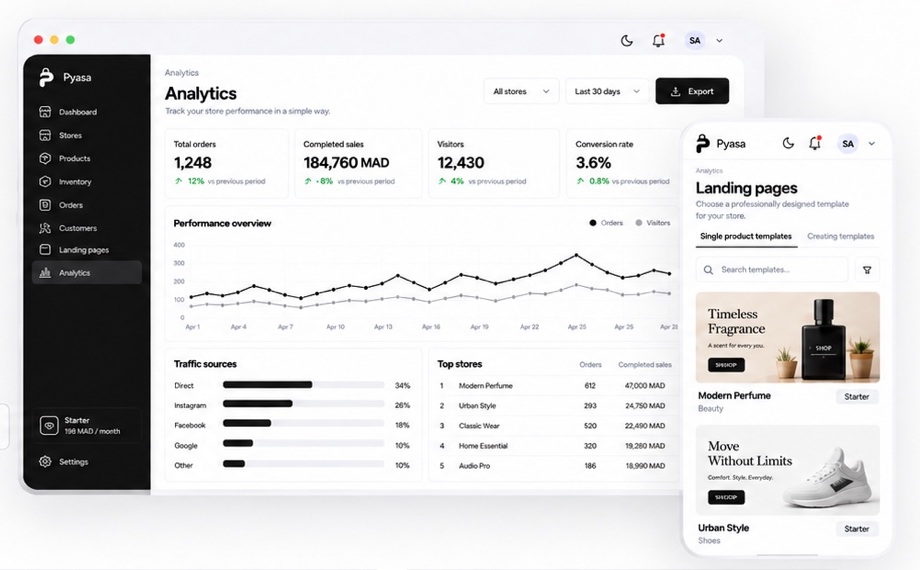Navigate to Products in the sidebar

[87, 158]
